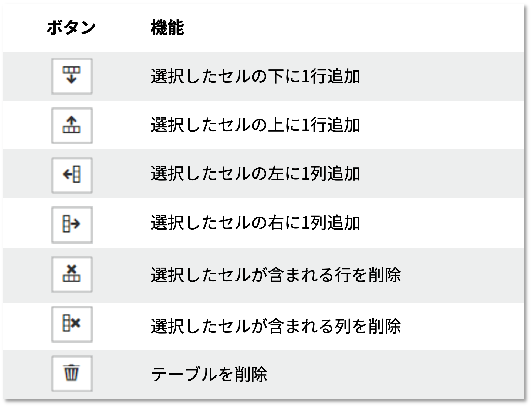Click the 機能 column header
Viewport: 532px width, 407px height.
[x=167, y=28]
